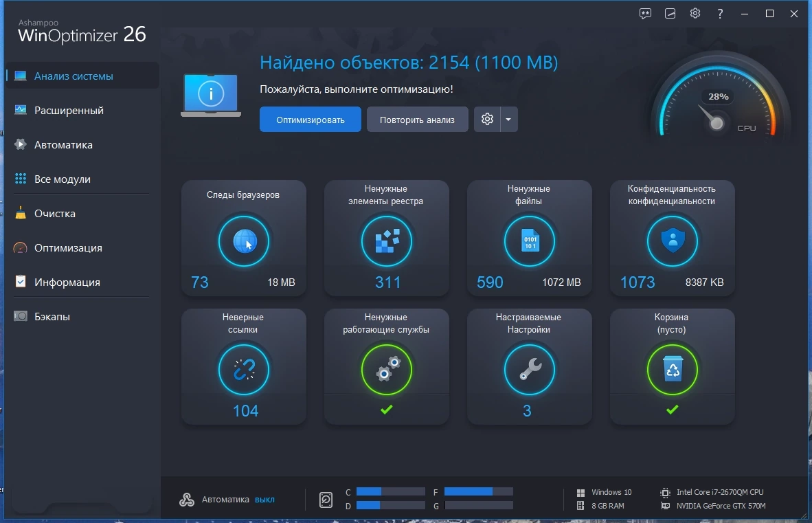Click the grid icon next to Все модули
The width and height of the screenshot is (812, 523).
pos(20,179)
